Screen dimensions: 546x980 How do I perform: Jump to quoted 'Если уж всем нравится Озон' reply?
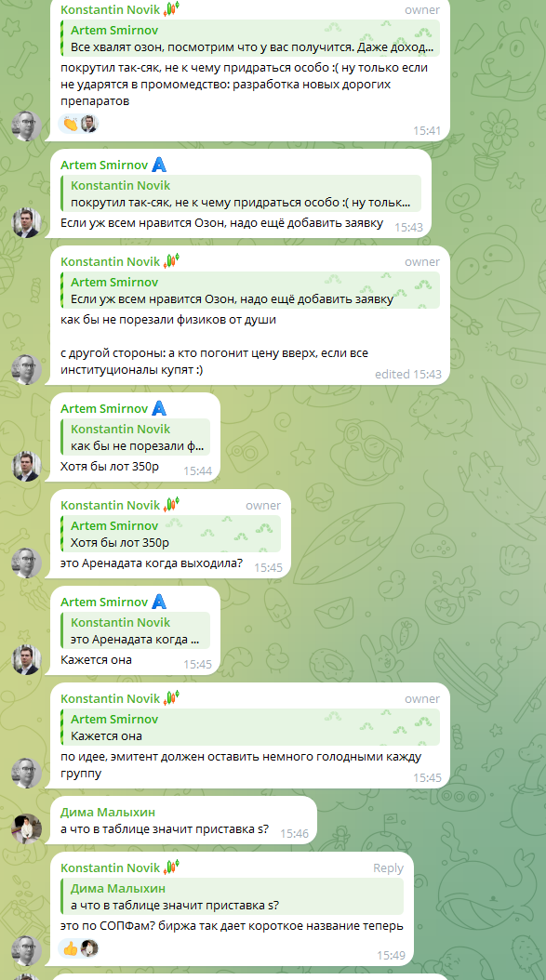(x=250, y=291)
